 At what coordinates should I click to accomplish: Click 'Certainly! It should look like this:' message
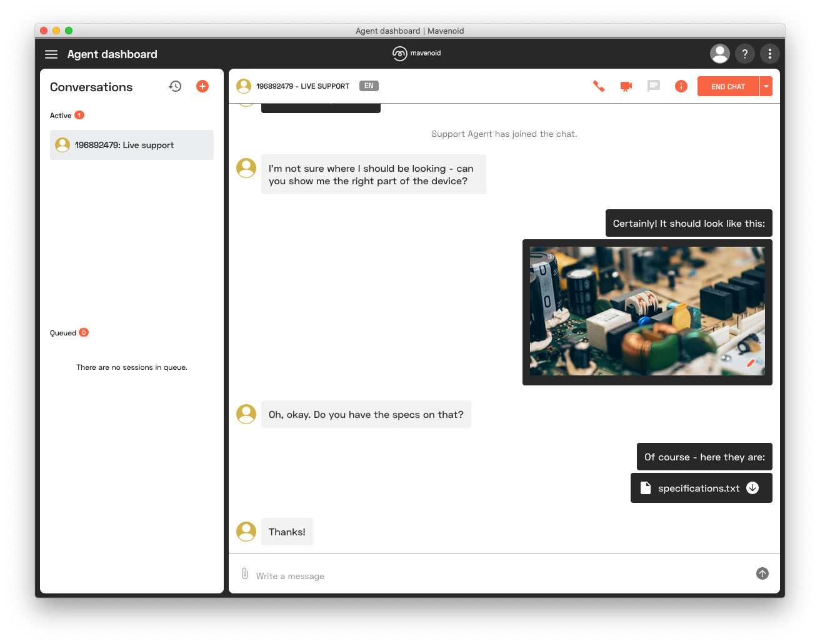(x=689, y=223)
